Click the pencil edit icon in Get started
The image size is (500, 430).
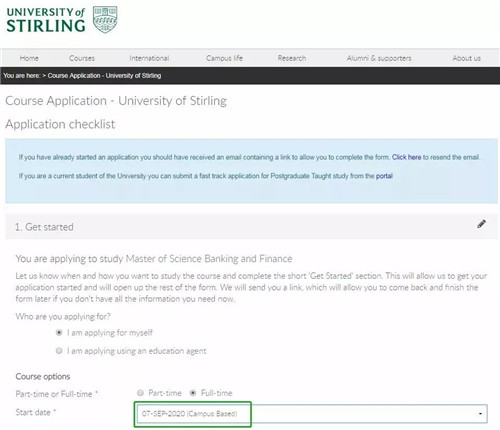tap(481, 224)
